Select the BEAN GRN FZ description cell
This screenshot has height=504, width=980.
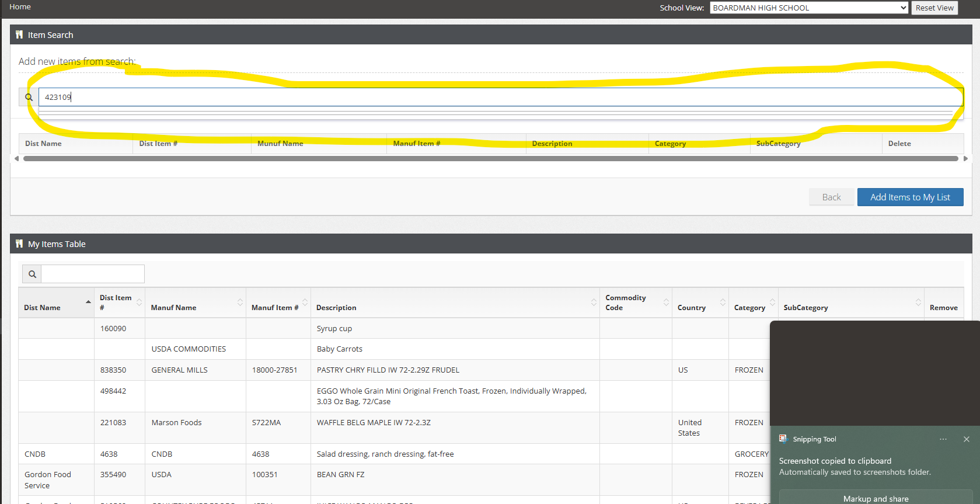(x=455, y=479)
